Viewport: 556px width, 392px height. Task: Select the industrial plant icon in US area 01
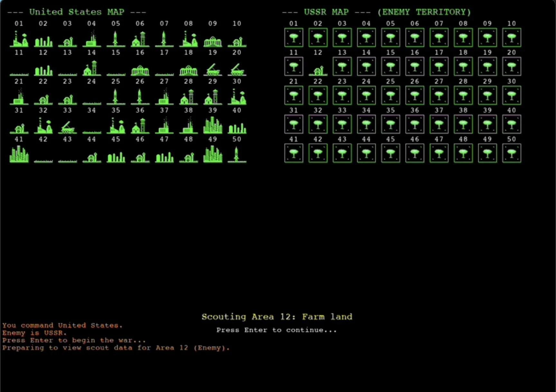coord(19,39)
